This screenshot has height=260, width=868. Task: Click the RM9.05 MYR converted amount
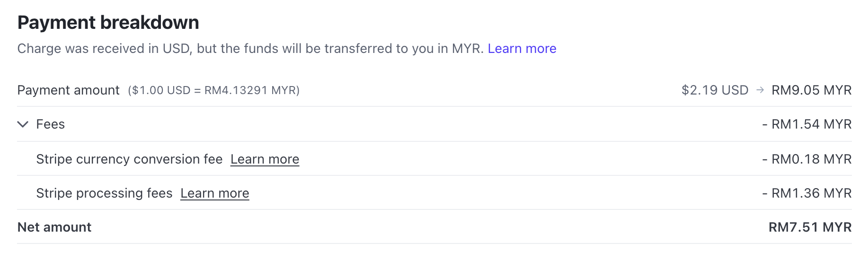(x=811, y=90)
